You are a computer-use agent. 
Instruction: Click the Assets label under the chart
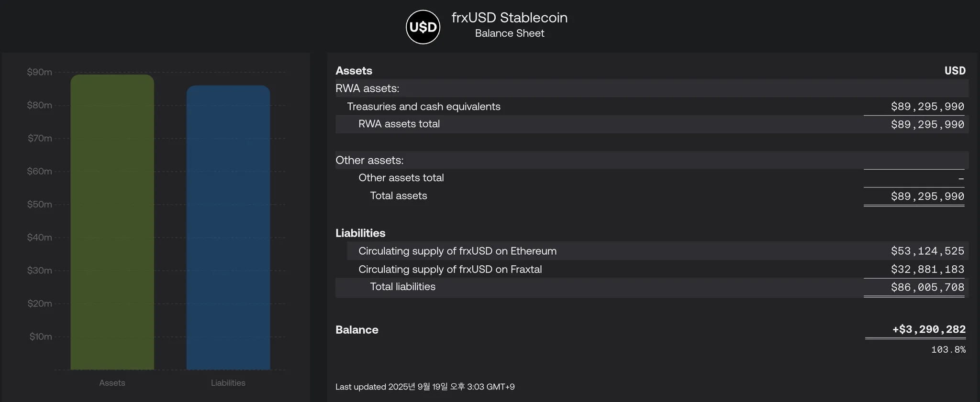click(112, 383)
